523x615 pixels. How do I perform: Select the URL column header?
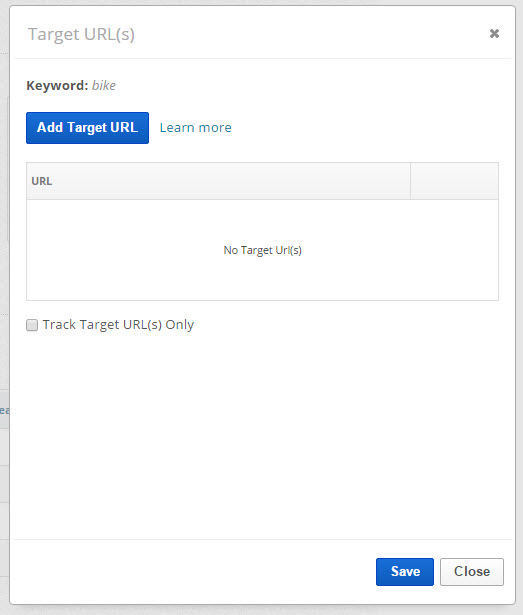point(218,181)
